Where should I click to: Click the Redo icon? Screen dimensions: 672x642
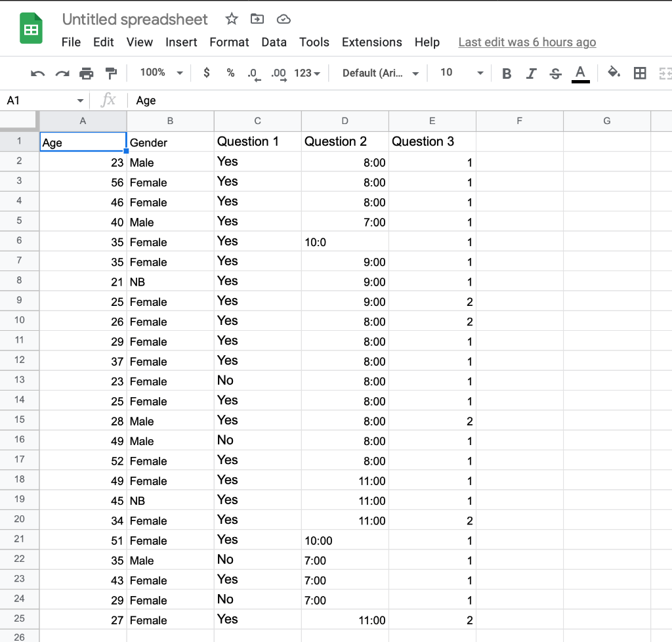pyautogui.click(x=62, y=74)
